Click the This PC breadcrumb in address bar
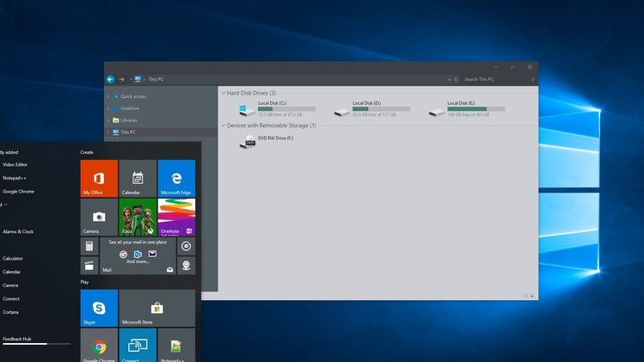 tap(156, 79)
